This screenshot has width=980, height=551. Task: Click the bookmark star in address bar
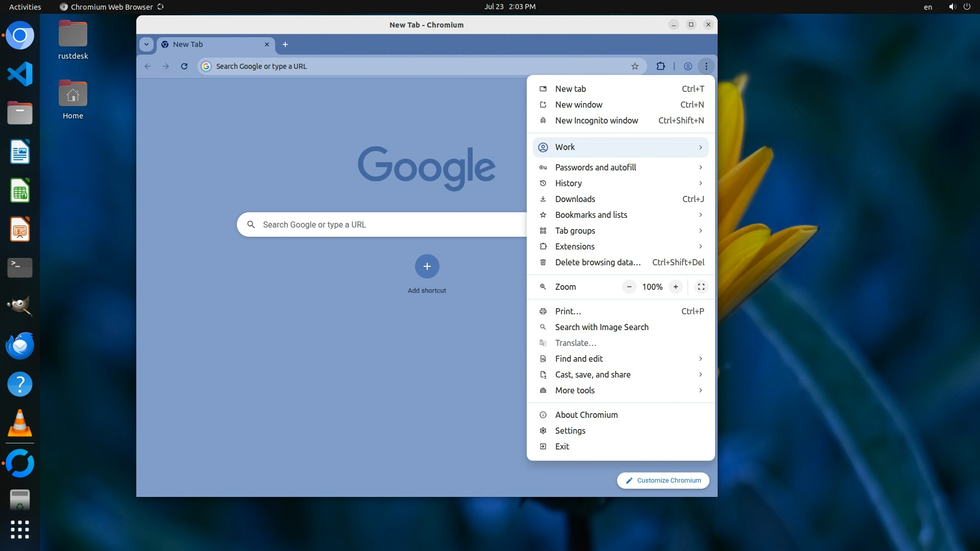pyautogui.click(x=634, y=66)
